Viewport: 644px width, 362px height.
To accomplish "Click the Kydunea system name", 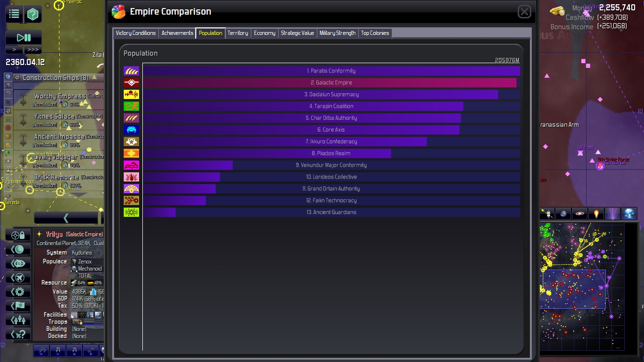I will click(x=82, y=253).
